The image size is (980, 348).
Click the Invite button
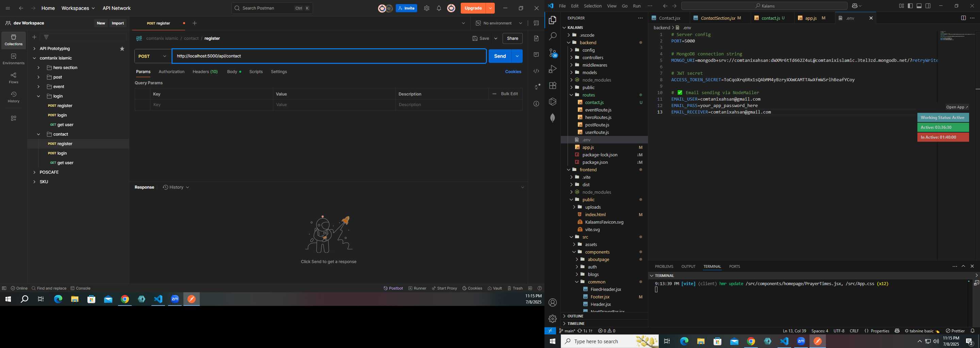pos(406,8)
